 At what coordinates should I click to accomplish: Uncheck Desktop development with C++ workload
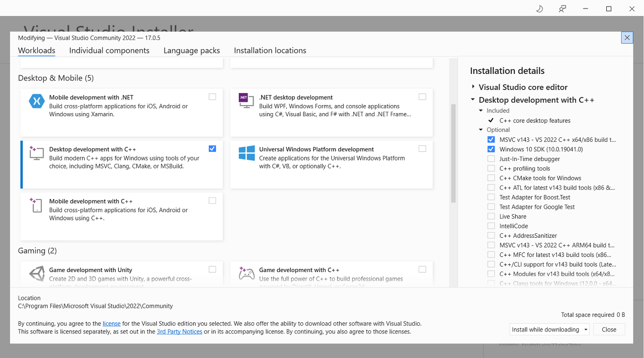(212, 148)
